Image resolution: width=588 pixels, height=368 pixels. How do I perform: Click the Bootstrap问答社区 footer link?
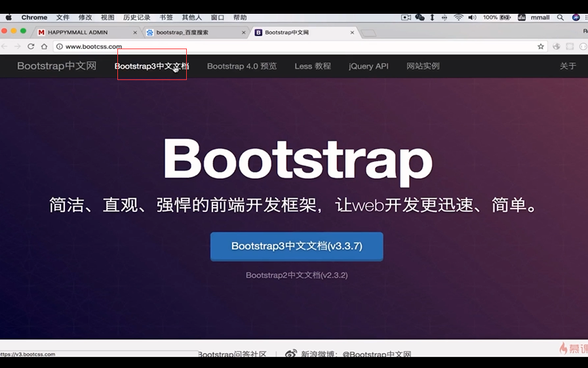pyautogui.click(x=232, y=354)
